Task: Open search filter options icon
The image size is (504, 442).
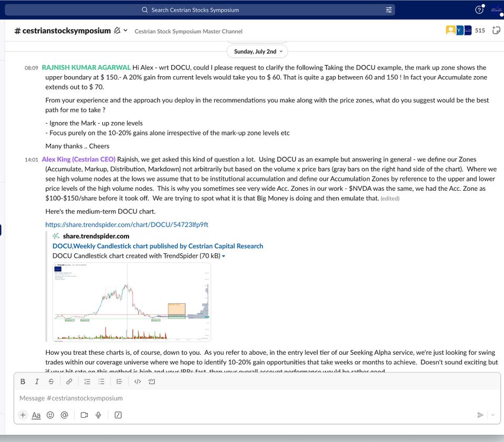Action: pyautogui.click(x=388, y=10)
